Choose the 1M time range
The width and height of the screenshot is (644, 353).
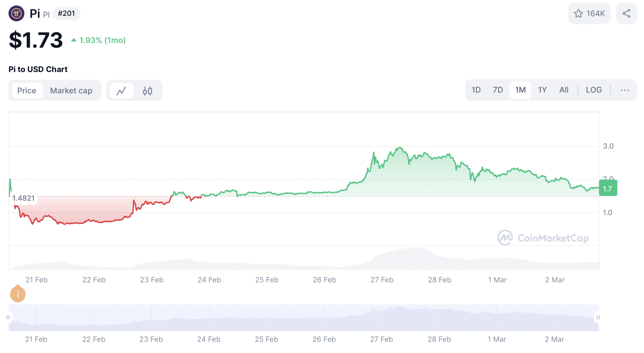coord(520,90)
